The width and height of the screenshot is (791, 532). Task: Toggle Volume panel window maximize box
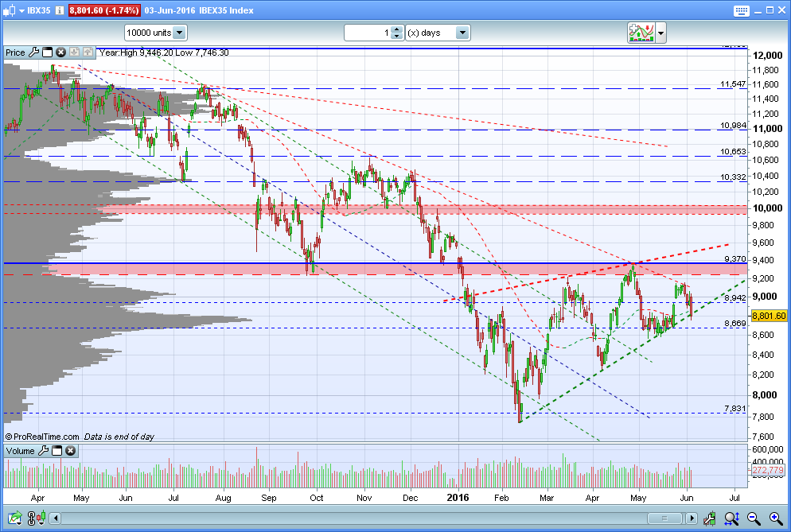57,451
